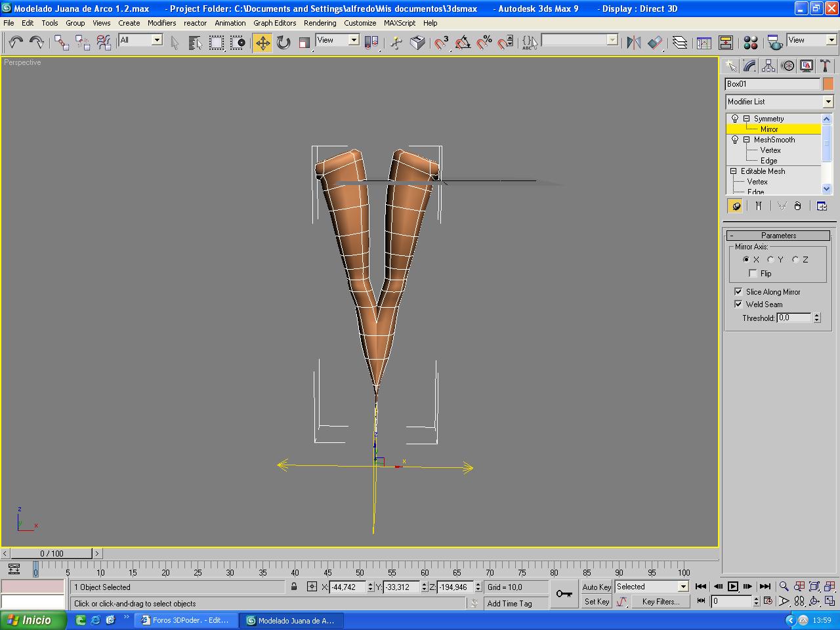The image size is (840, 630).
Task: Select the Rotate tool in the toolbar
Action: [283, 43]
